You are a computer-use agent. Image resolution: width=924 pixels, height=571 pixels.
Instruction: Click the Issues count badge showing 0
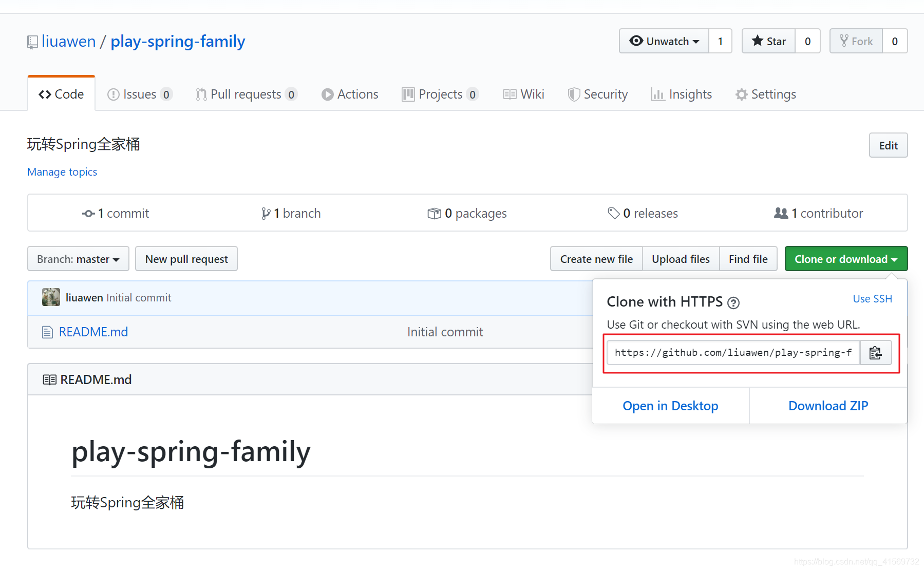pyautogui.click(x=166, y=94)
